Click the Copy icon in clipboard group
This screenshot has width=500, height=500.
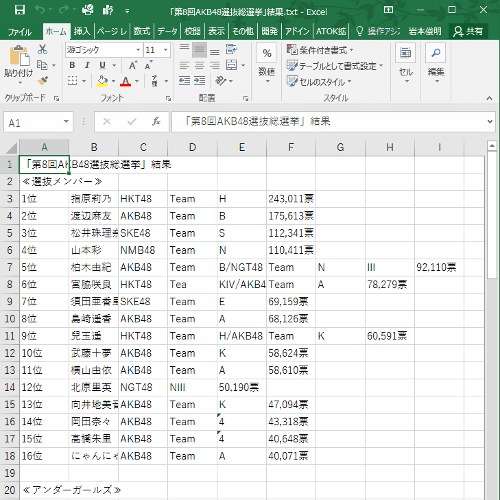point(42,65)
